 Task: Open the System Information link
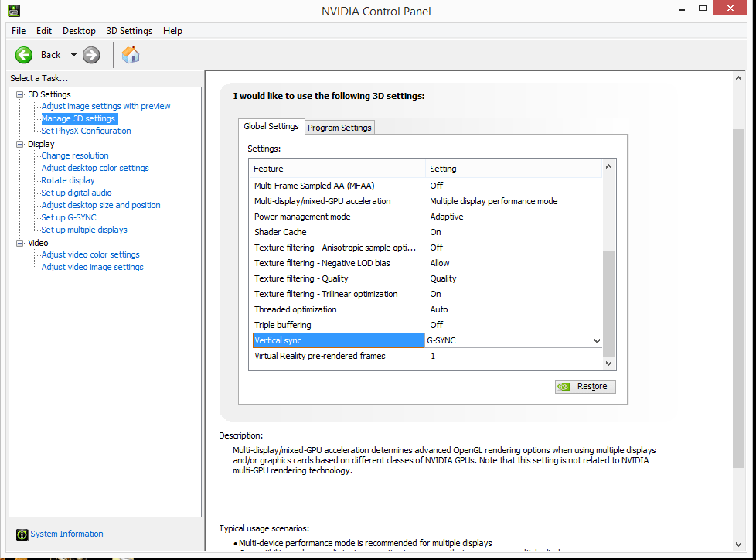pyautogui.click(x=66, y=534)
